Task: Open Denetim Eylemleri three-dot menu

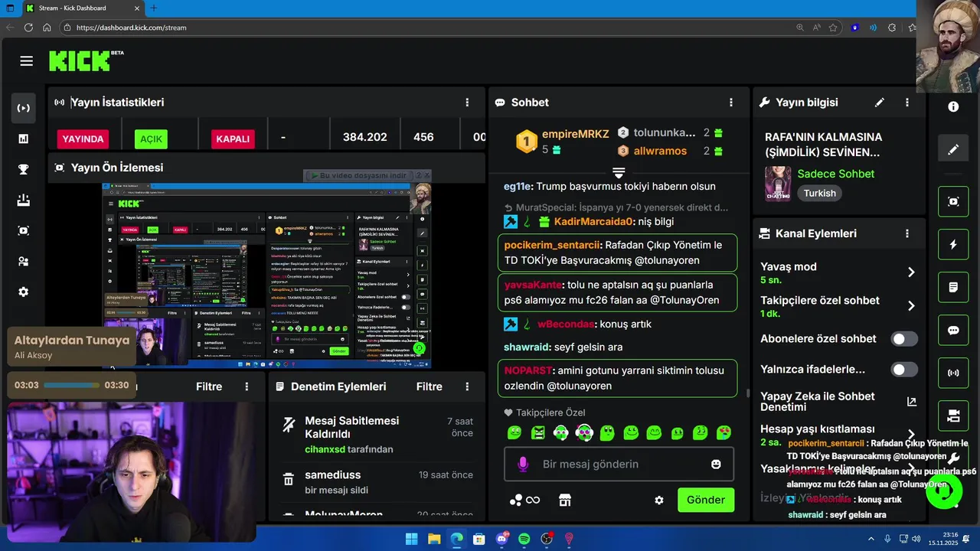Action: pos(467,386)
